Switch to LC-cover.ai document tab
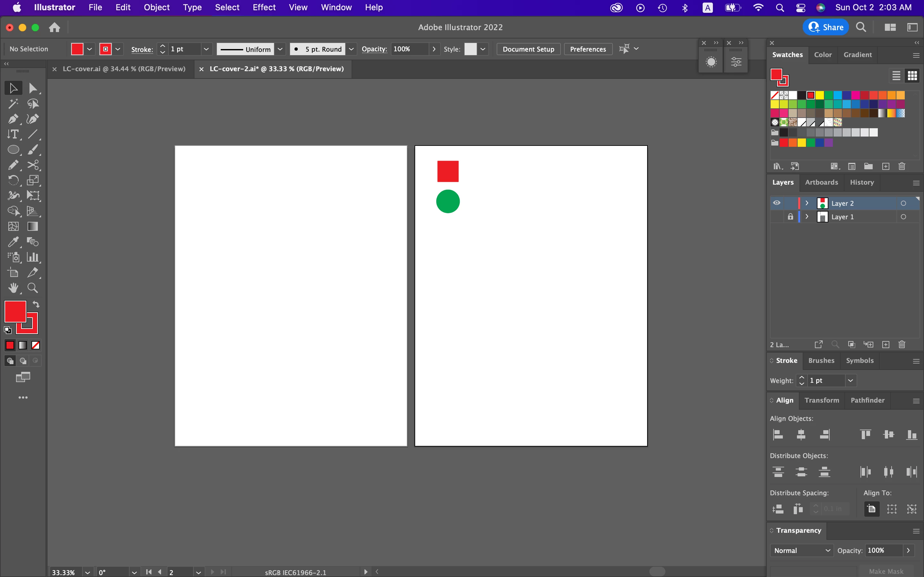This screenshot has height=577, width=924. pyautogui.click(x=124, y=69)
